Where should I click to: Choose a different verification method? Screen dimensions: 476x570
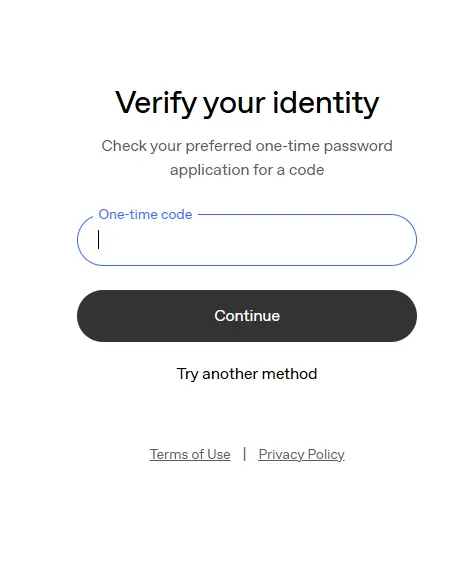tap(247, 374)
